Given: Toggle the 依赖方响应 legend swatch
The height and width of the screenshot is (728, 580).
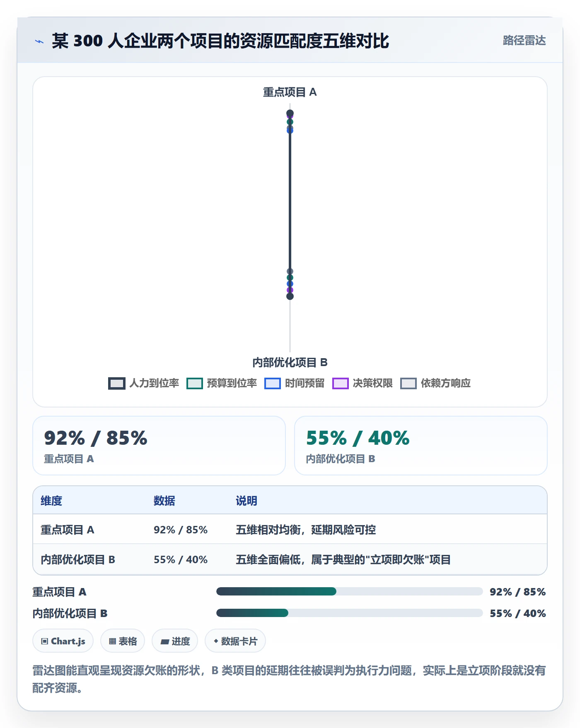Looking at the screenshot, I should click(408, 383).
